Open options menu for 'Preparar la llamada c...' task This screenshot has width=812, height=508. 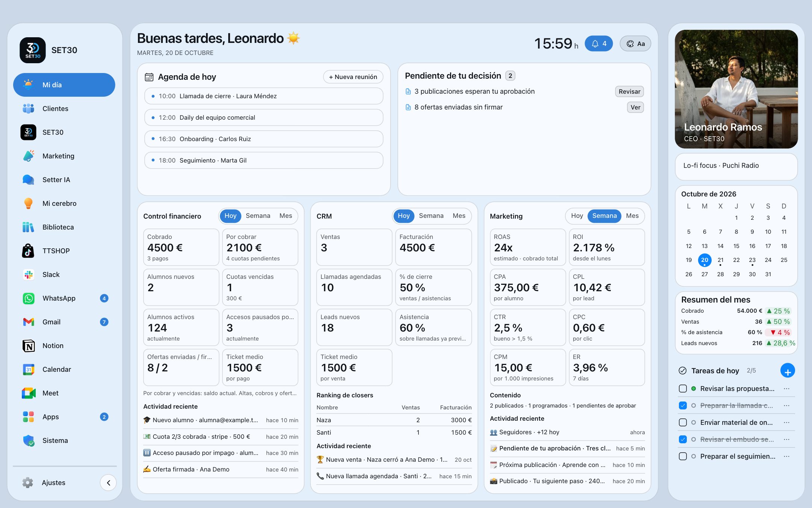pyautogui.click(x=786, y=405)
